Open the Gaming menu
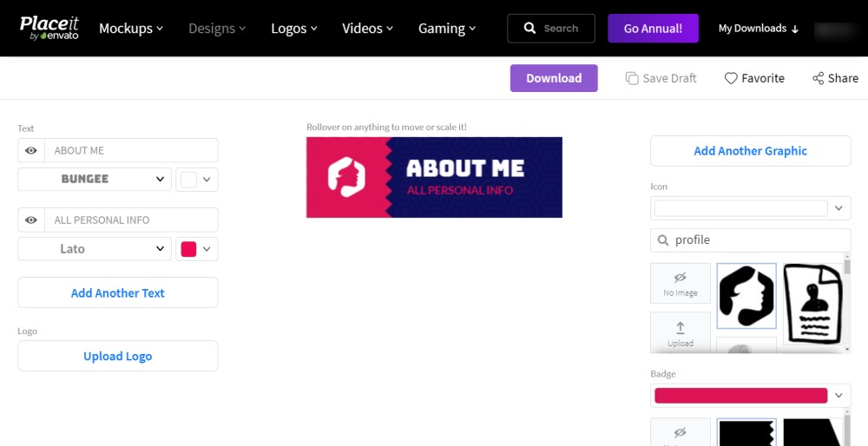The width and height of the screenshot is (868, 446). click(447, 29)
